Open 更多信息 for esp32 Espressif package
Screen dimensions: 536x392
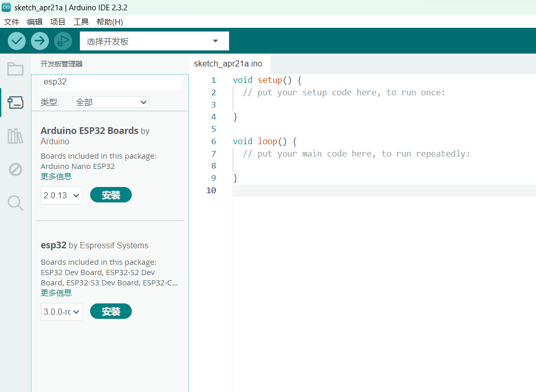point(56,293)
